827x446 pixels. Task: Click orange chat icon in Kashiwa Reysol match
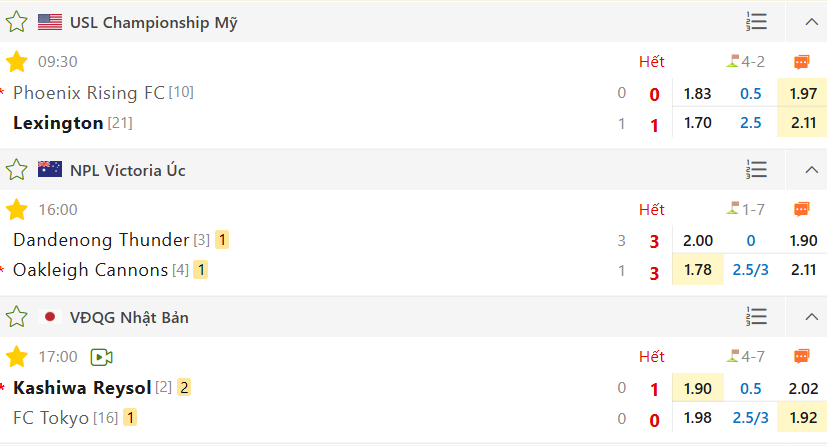coord(801,356)
